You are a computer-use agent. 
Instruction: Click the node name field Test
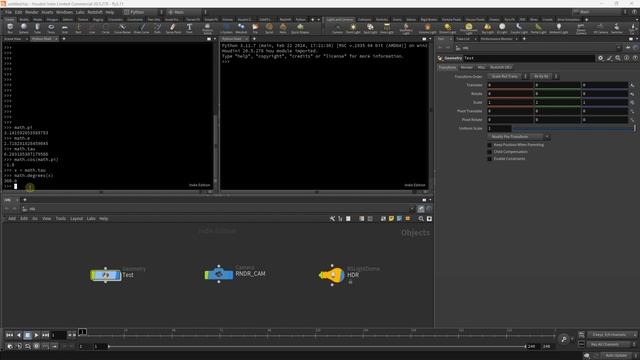[x=529, y=58]
